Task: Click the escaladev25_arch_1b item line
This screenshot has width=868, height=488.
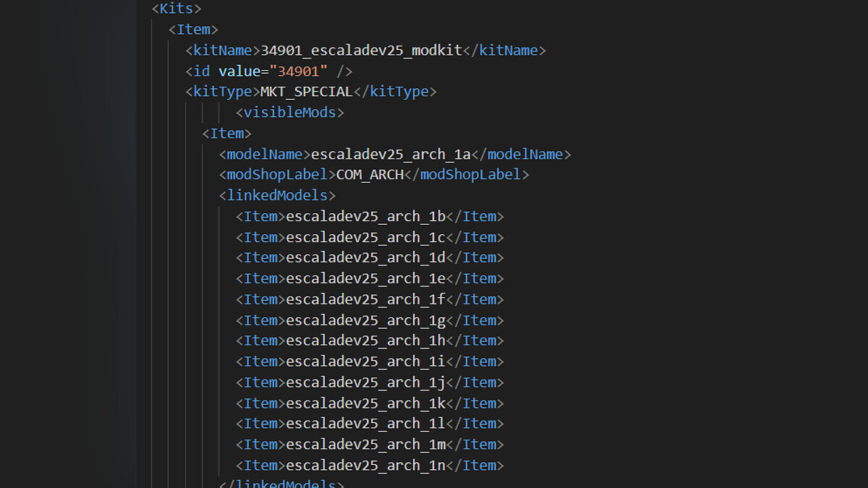Action: click(366, 217)
